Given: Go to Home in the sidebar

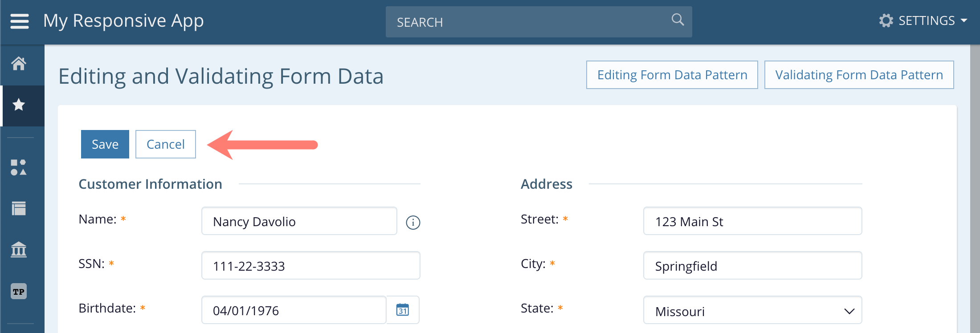Looking at the screenshot, I should [19, 64].
